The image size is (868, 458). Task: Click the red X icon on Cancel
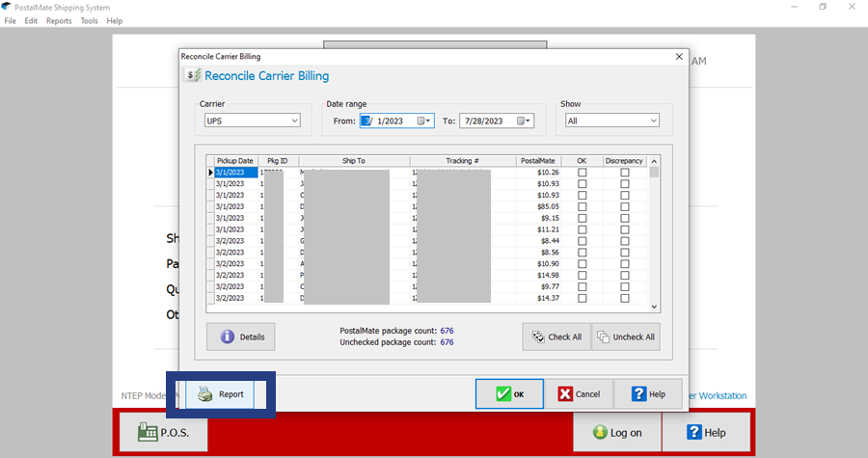(x=565, y=393)
